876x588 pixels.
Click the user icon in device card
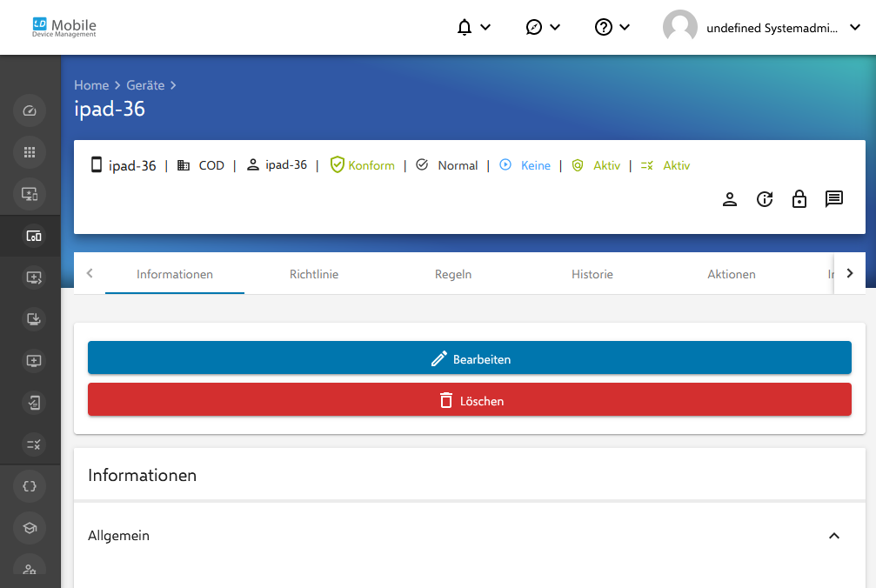coord(730,199)
